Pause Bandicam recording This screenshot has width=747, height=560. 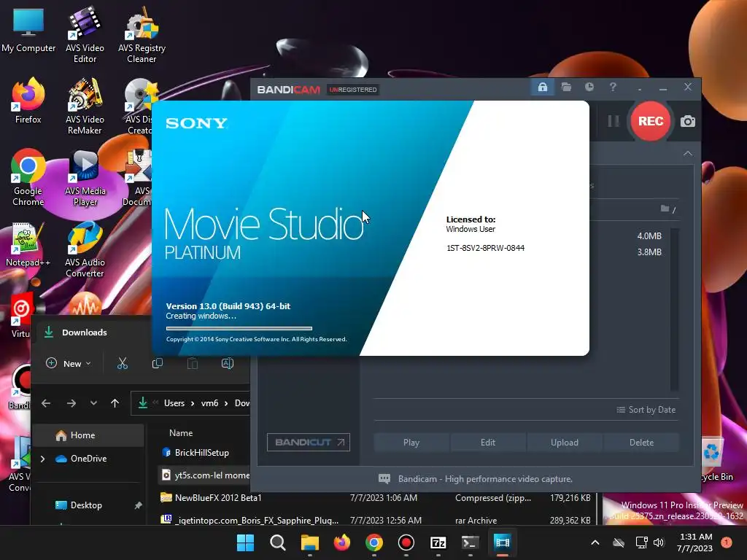click(x=613, y=121)
